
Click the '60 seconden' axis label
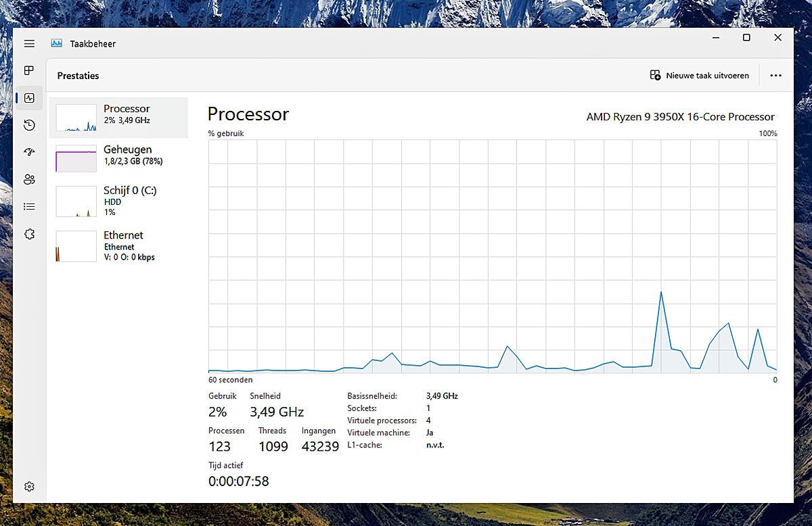(230, 380)
